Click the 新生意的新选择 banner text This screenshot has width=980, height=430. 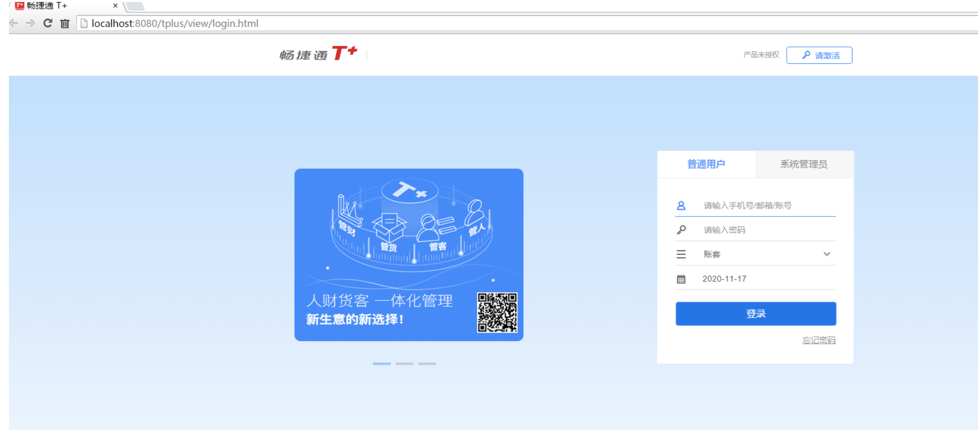coord(355,320)
